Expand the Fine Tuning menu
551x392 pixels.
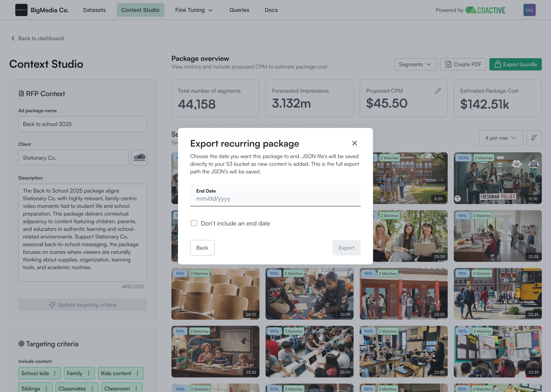tap(194, 10)
